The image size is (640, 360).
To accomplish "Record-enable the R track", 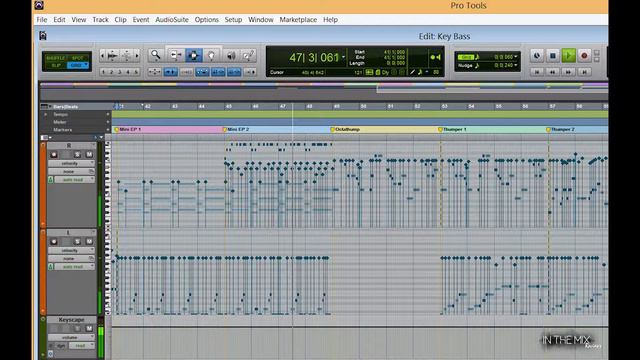I will click(54, 155).
